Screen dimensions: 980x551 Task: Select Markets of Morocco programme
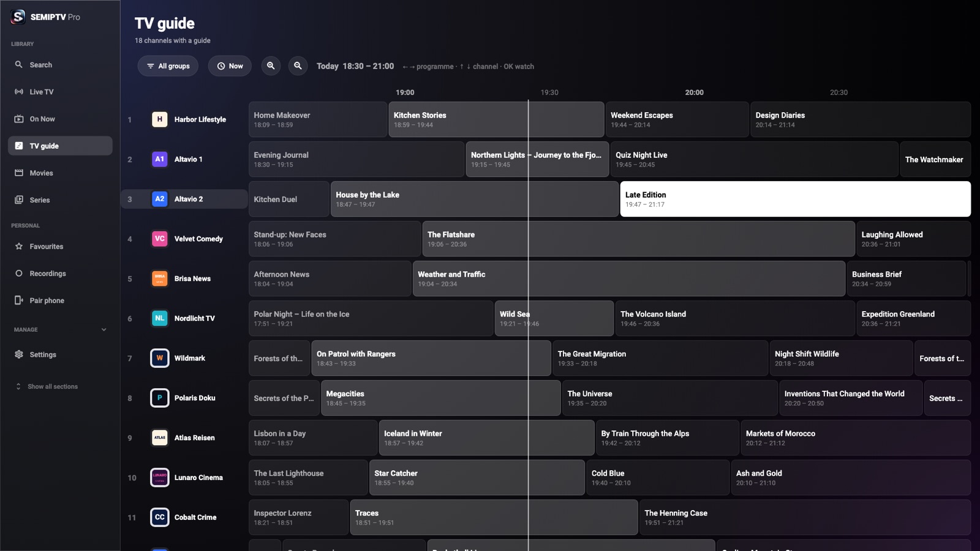point(856,438)
